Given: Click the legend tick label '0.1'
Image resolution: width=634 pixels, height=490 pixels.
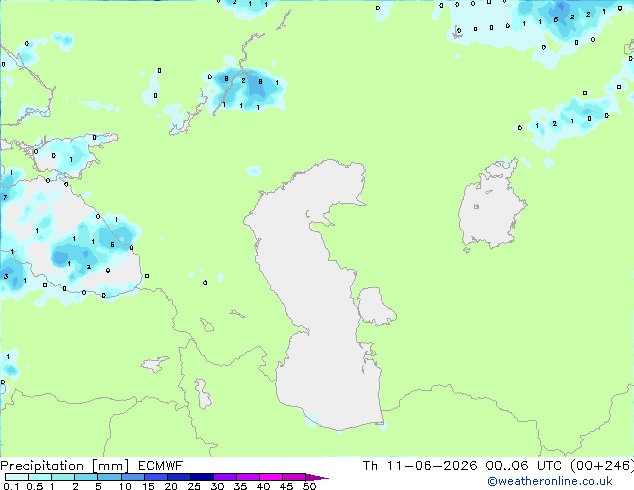Looking at the screenshot, I should point(11,486).
